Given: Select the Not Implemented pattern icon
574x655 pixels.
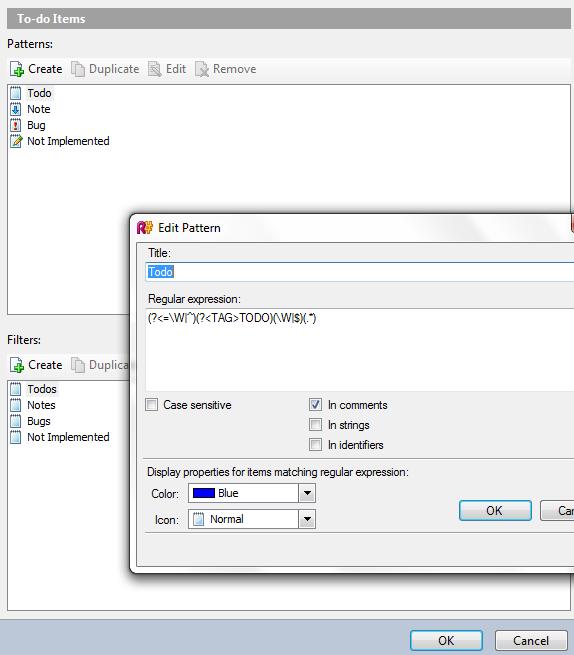Looking at the screenshot, I should pyautogui.click(x=16, y=141).
